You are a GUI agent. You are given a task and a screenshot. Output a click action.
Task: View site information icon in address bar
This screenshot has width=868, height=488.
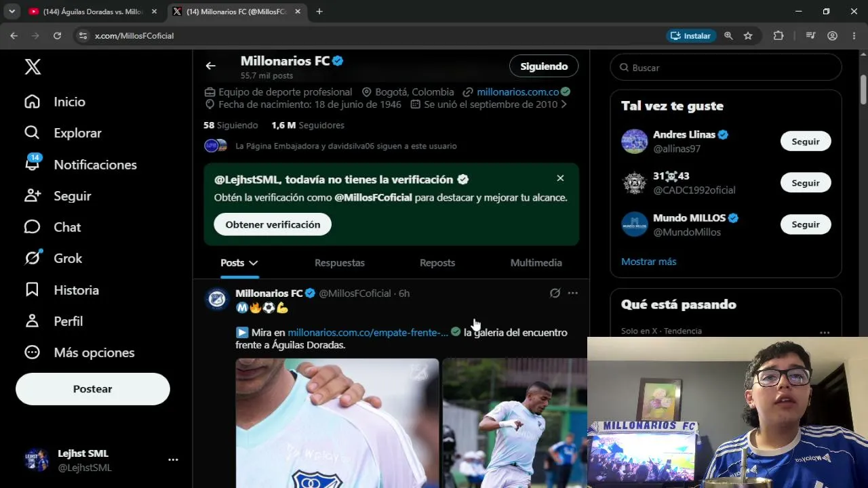pyautogui.click(x=83, y=36)
